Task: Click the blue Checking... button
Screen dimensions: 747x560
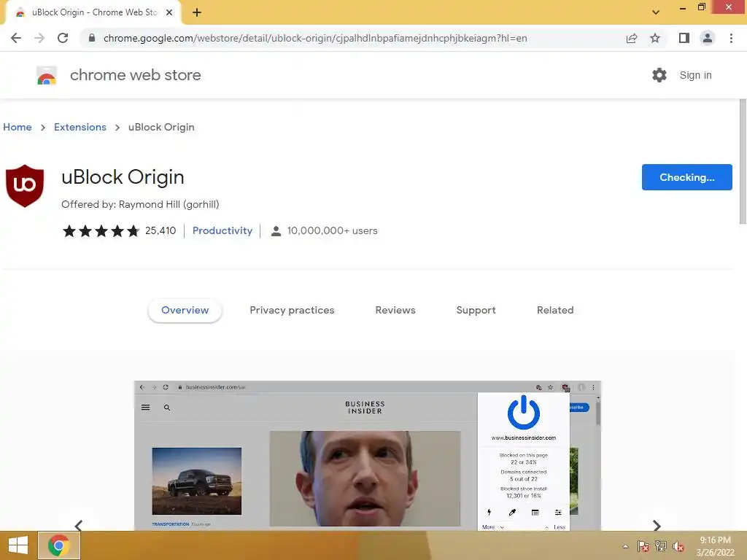Action: pos(687,177)
